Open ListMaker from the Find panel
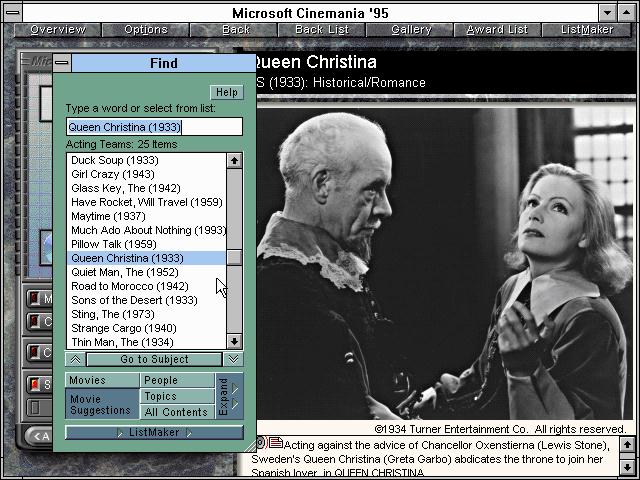 154,432
